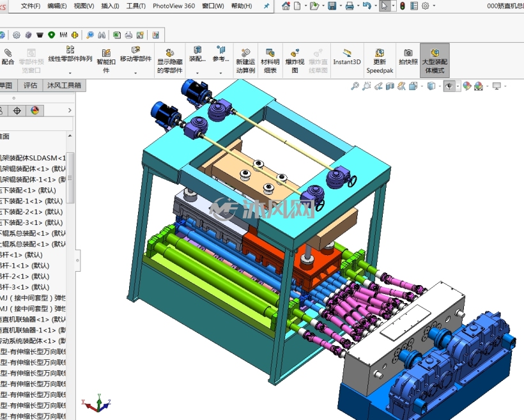
Task: Open Linear Component Pattern (线性零部件阵列)
Action: [70, 54]
